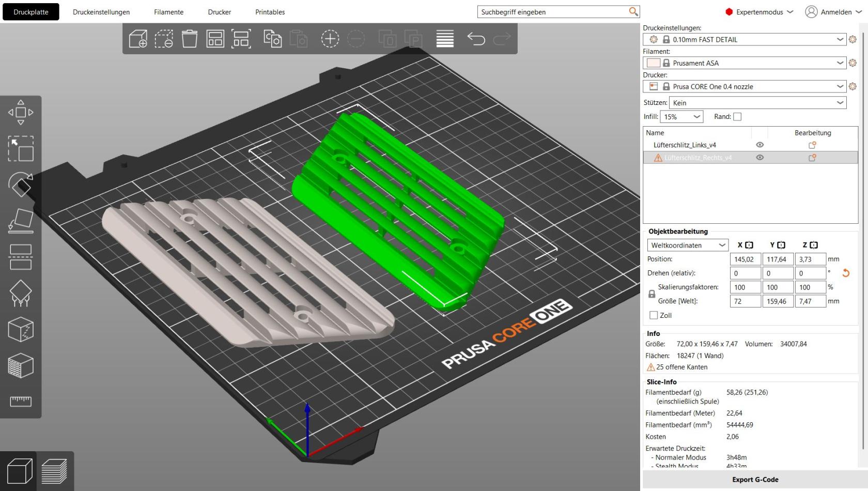Click the Export G-Code button
Image resolution: width=868 pixels, height=491 pixels.
pyautogui.click(x=754, y=479)
